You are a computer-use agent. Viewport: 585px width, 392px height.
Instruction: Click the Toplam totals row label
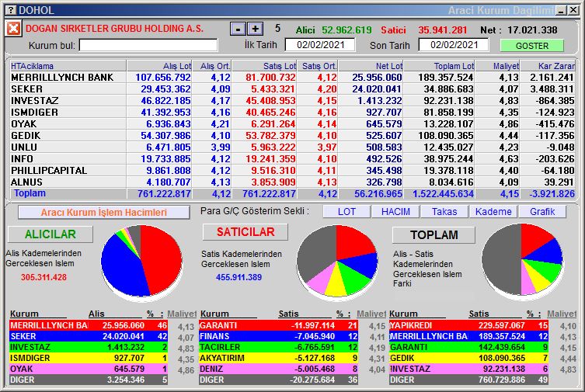pyautogui.click(x=30, y=193)
